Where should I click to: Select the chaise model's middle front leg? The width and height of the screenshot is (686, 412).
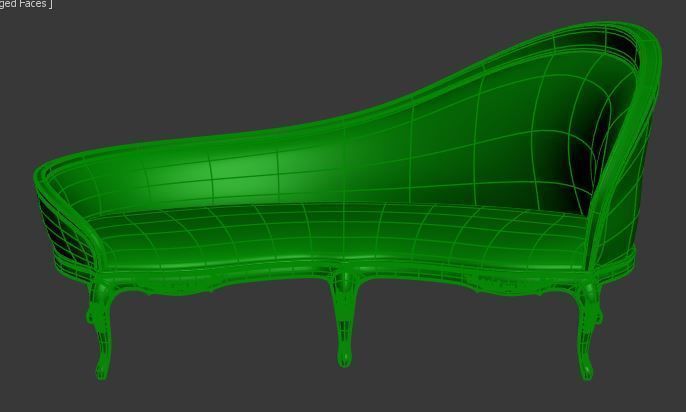point(344,319)
